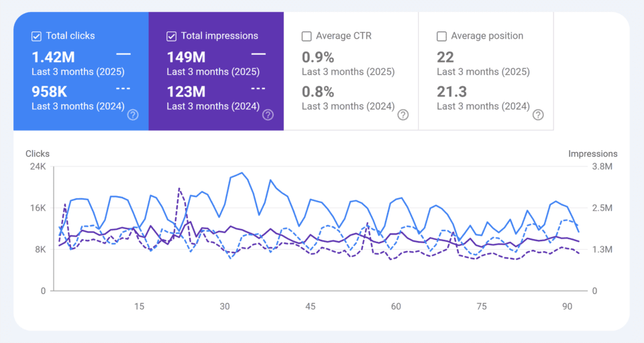Click day 30 on the x-axis
644x343 pixels.
[x=225, y=306]
